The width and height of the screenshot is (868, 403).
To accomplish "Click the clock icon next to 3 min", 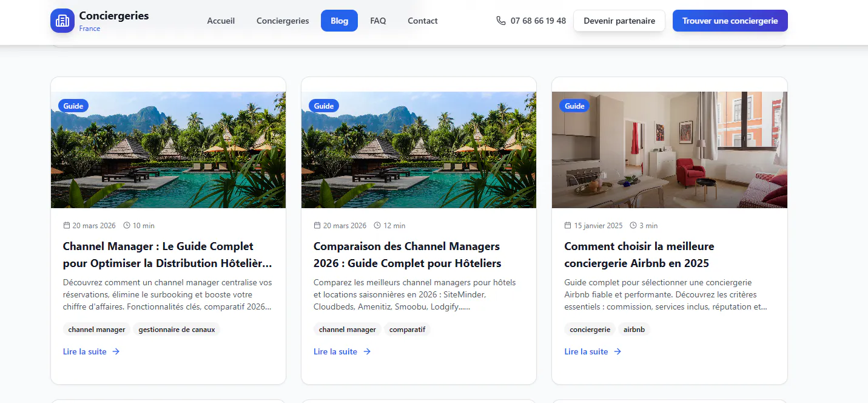I will point(634,225).
